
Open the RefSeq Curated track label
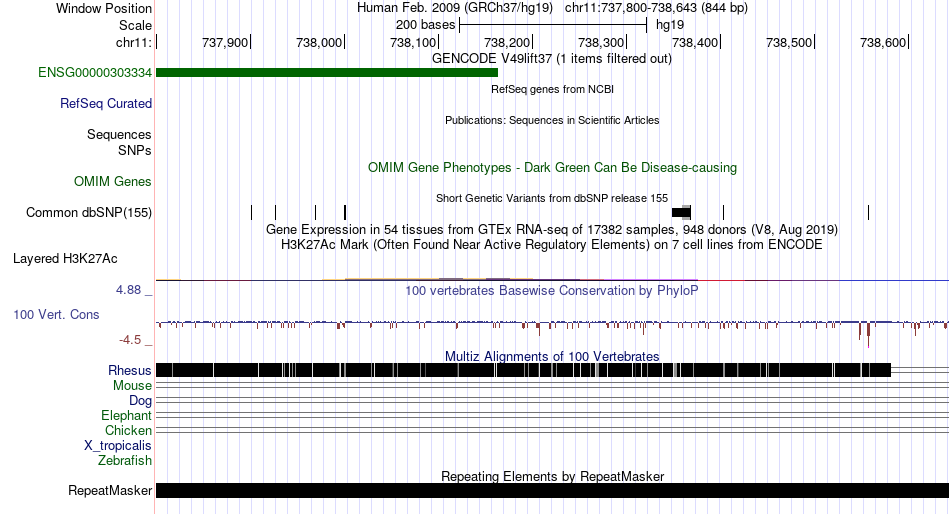click(106, 104)
